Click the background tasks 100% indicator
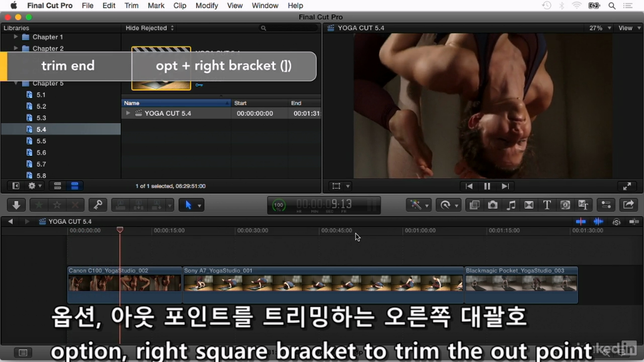644x362 pixels. coord(278,205)
